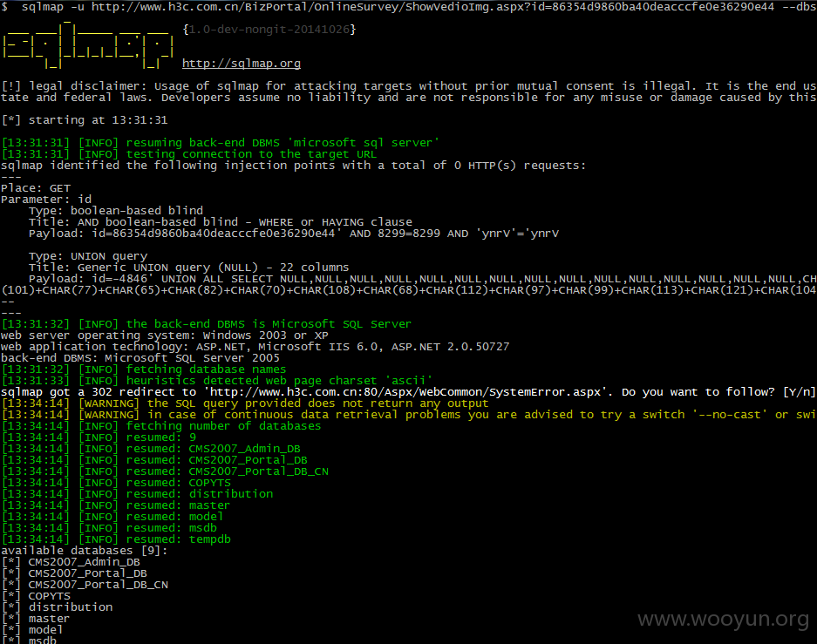Click the 'Parameter: id' line

point(46,200)
